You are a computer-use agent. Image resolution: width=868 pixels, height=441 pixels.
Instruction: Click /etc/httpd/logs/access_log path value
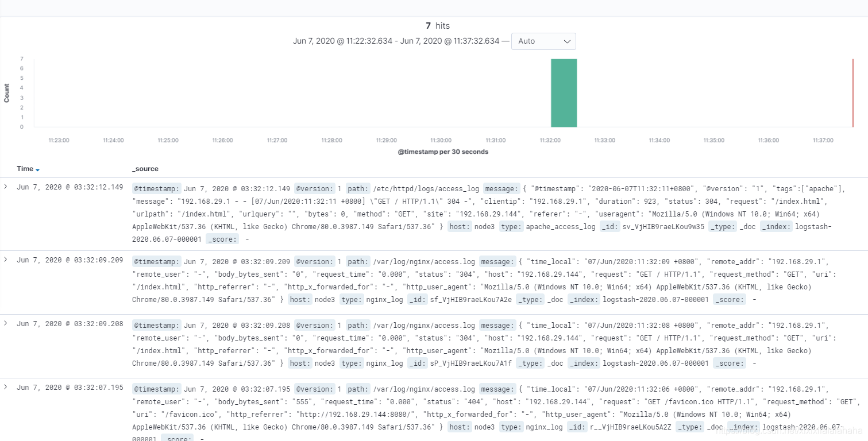(427, 188)
